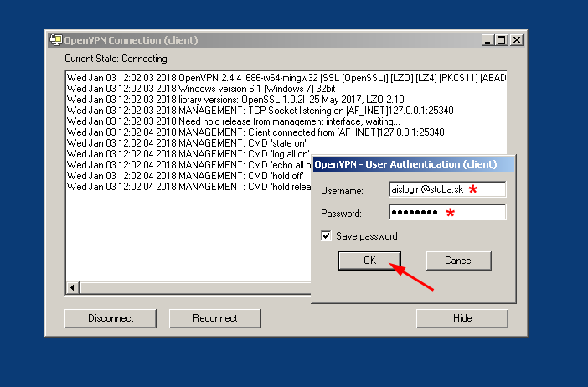Viewport: 588px width, 387px height.
Task: Click the log's left scroll arrow
Action: [72, 288]
